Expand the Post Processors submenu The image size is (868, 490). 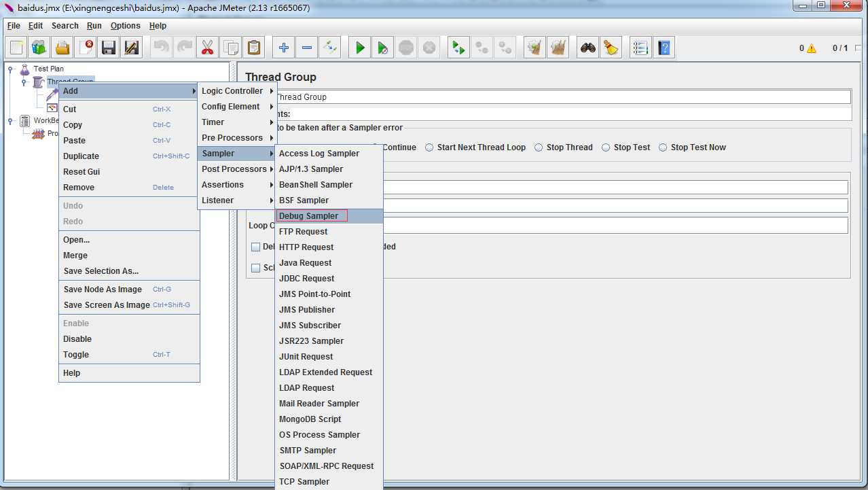point(237,169)
